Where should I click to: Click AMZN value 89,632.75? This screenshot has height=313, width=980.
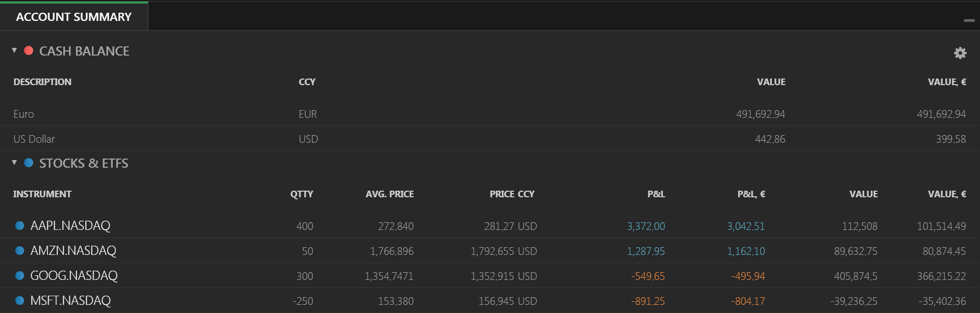(856, 251)
